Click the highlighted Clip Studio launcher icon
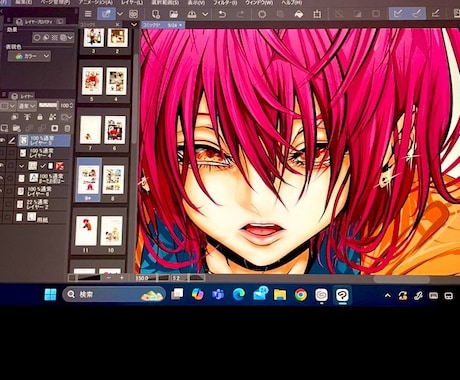This screenshot has height=380, width=460. pos(107,14)
